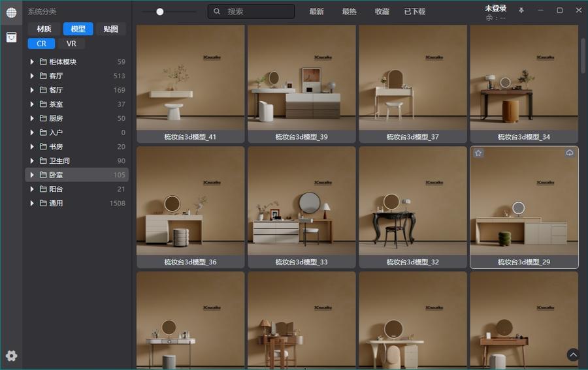The image size is (588, 370).
Task: Switch to the CR renderer option
Action: tap(41, 44)
